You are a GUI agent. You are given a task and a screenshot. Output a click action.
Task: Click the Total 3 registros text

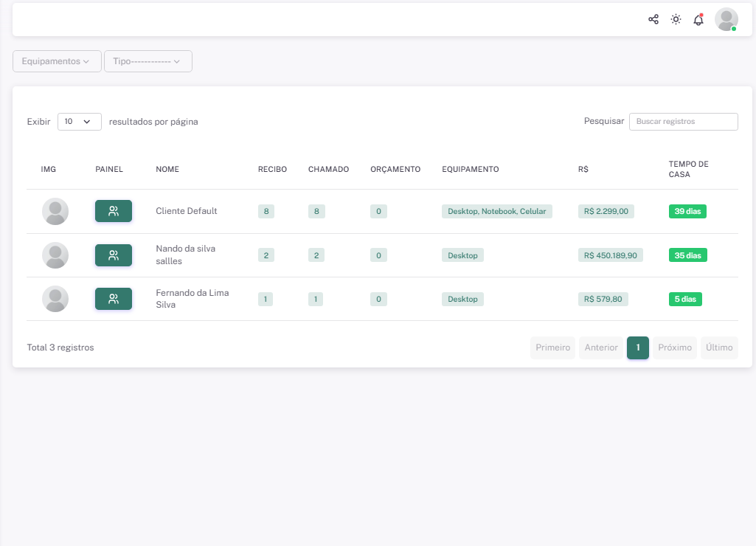60,348
